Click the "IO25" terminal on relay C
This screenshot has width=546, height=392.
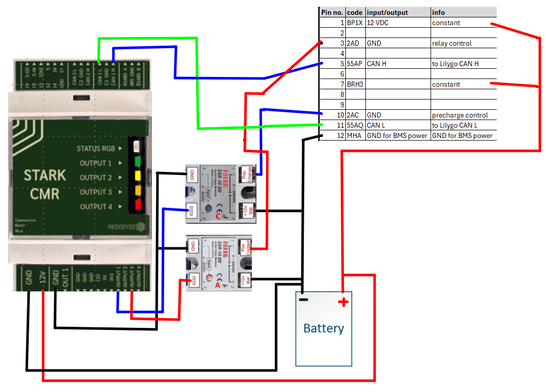click(191, 210)
